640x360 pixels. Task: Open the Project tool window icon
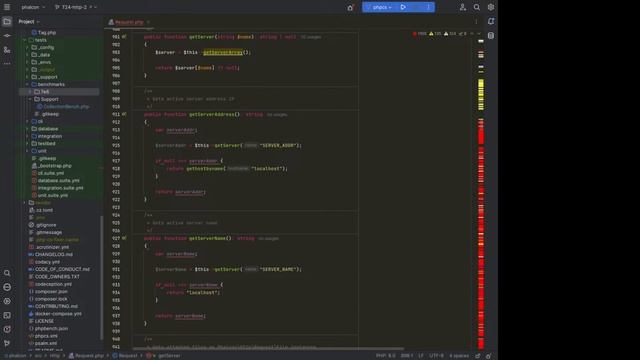click(7, 21)
